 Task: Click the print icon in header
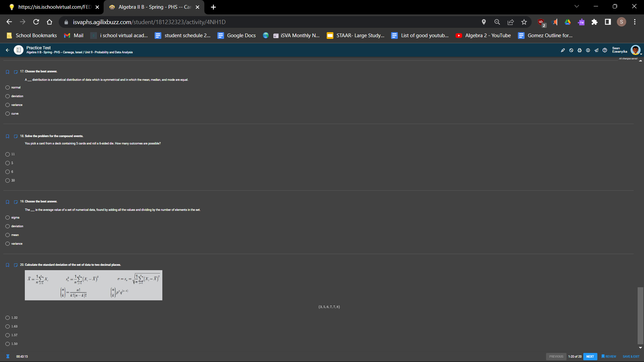(x=580, y=50)
